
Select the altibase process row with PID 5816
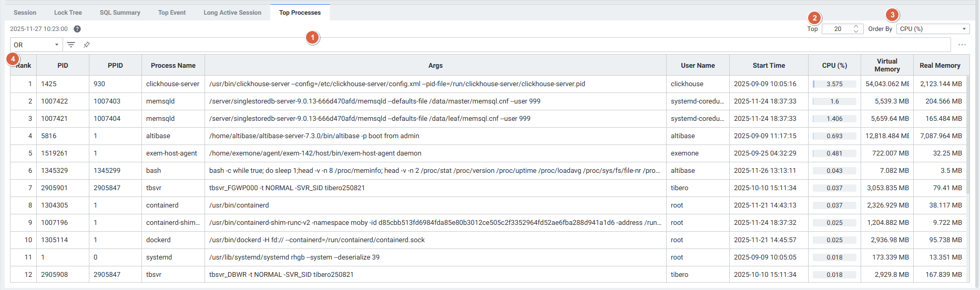pyautogui.click(x=315, y=136)
